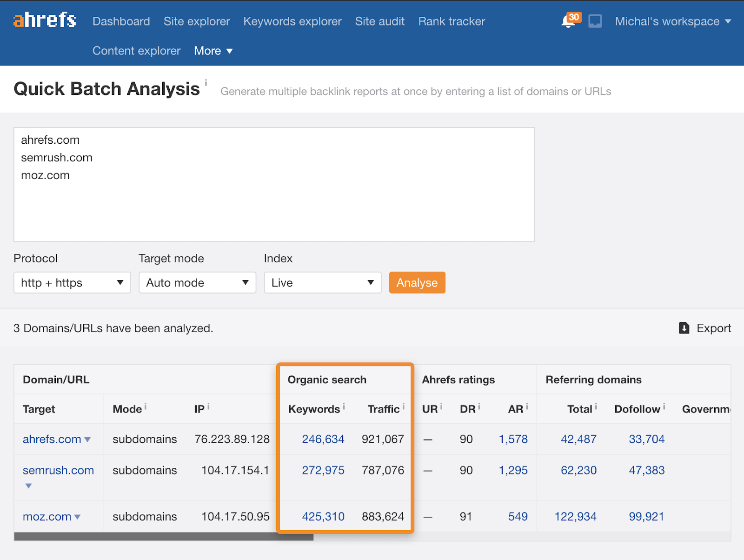
Task: Open the info tooltip next to Quick Batch Analysis
Action: (x=206, y=82)
